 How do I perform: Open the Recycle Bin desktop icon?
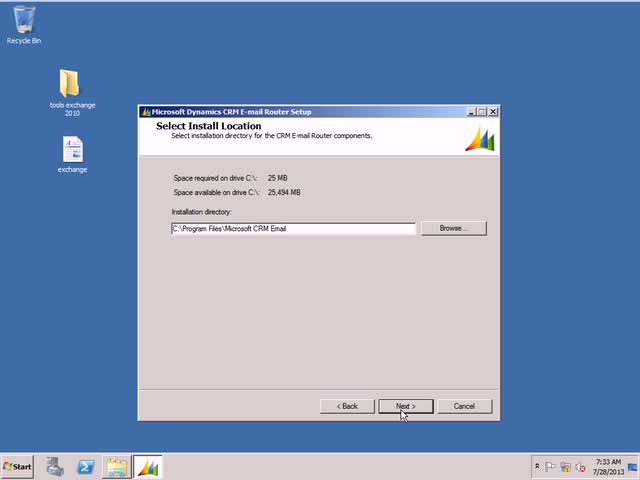(24, 24)
